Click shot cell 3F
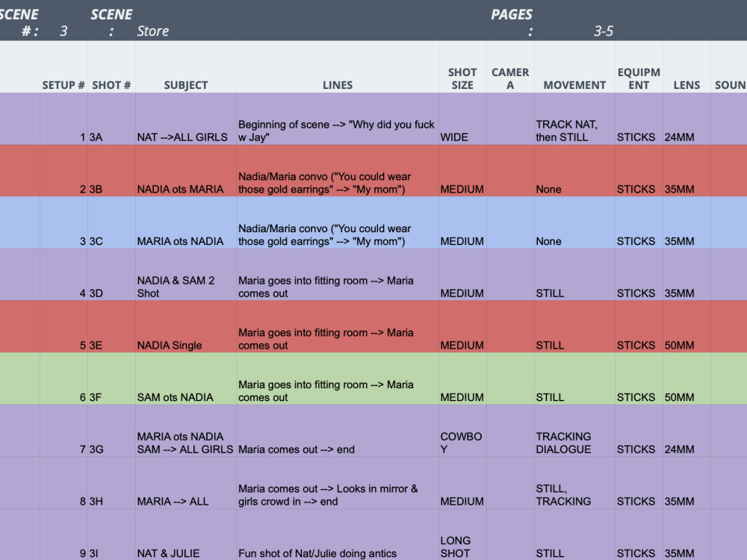The height and width of the screenshot is (560, 747). click(111, 378)
